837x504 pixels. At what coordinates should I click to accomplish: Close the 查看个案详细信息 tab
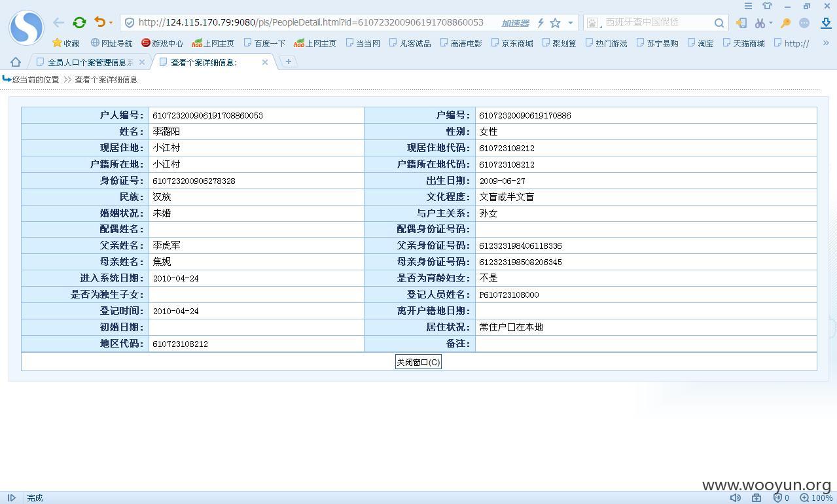[265, 62]
